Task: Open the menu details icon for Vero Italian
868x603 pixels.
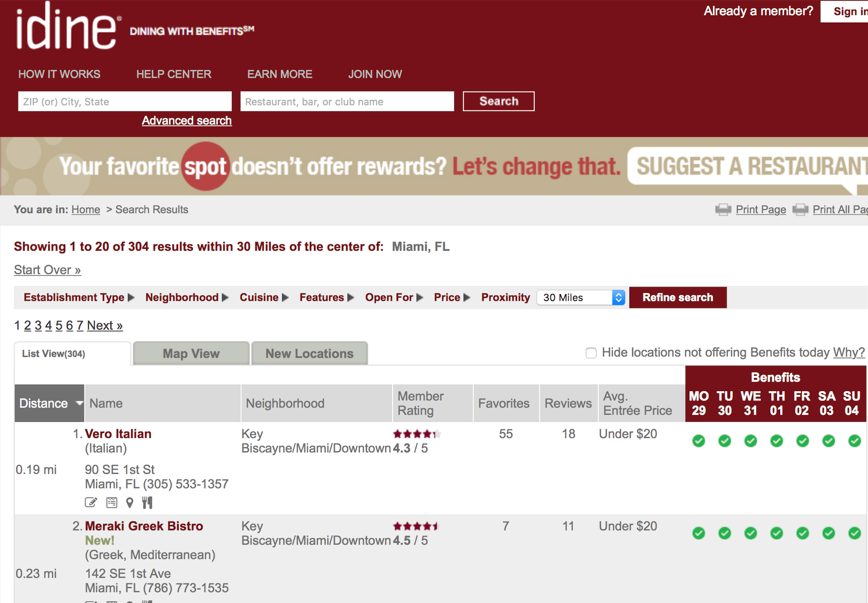Action: [112, 502]
